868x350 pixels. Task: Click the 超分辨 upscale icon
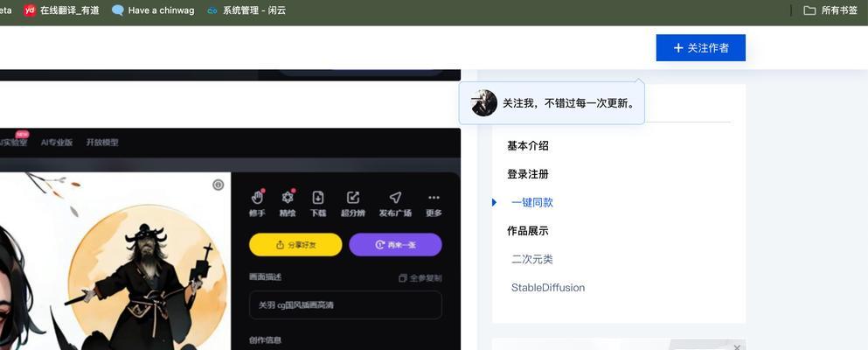pos(352,198)
